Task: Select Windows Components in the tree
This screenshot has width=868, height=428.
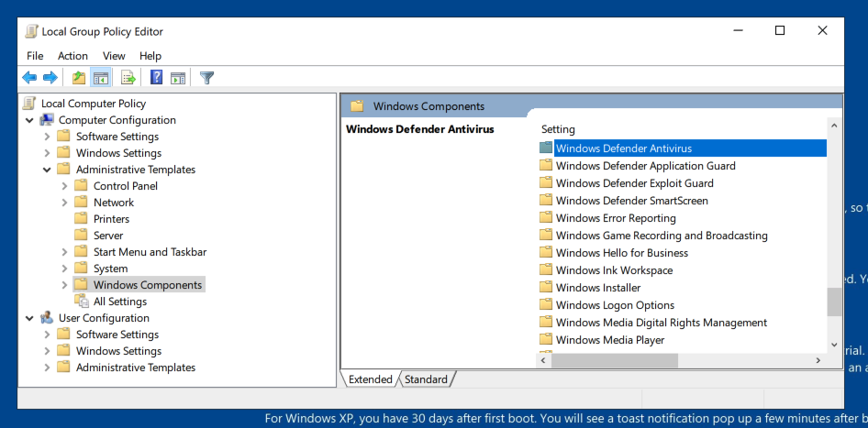Action: [147, 285]
